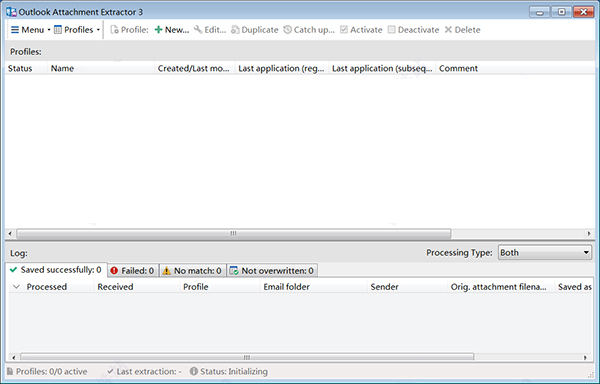Maximize the Outlook Attachment Extractor window
This screenshot has width=600, height=384.
pos(561,12)
